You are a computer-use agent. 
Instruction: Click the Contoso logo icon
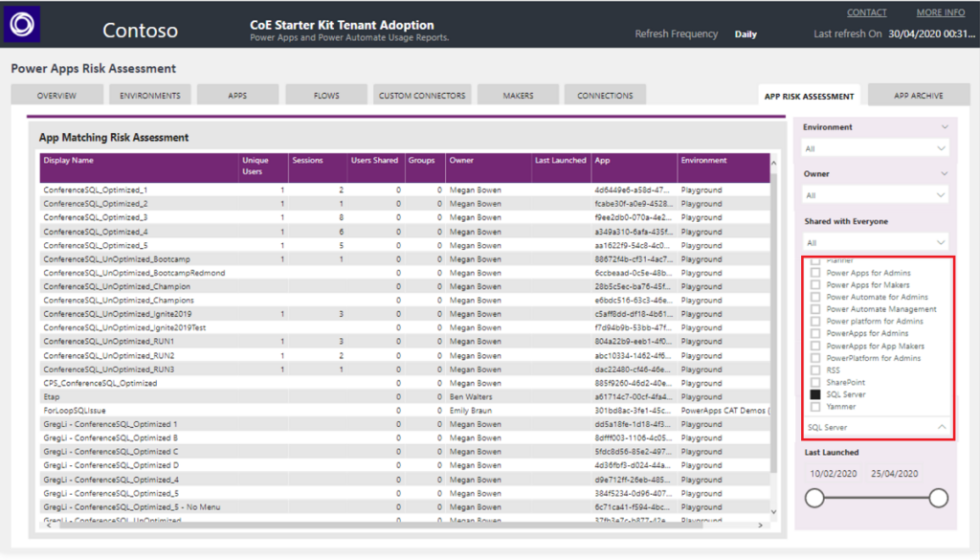[x=22, y=23]
